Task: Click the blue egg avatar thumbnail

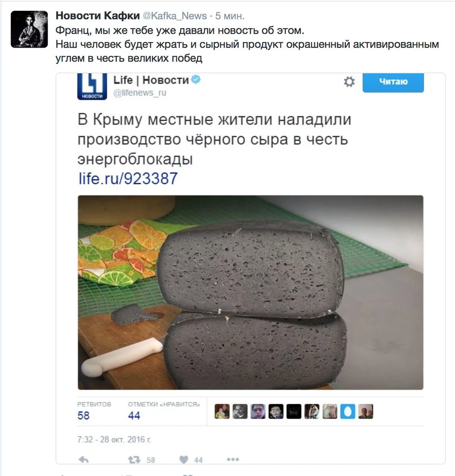Action: 347,412
